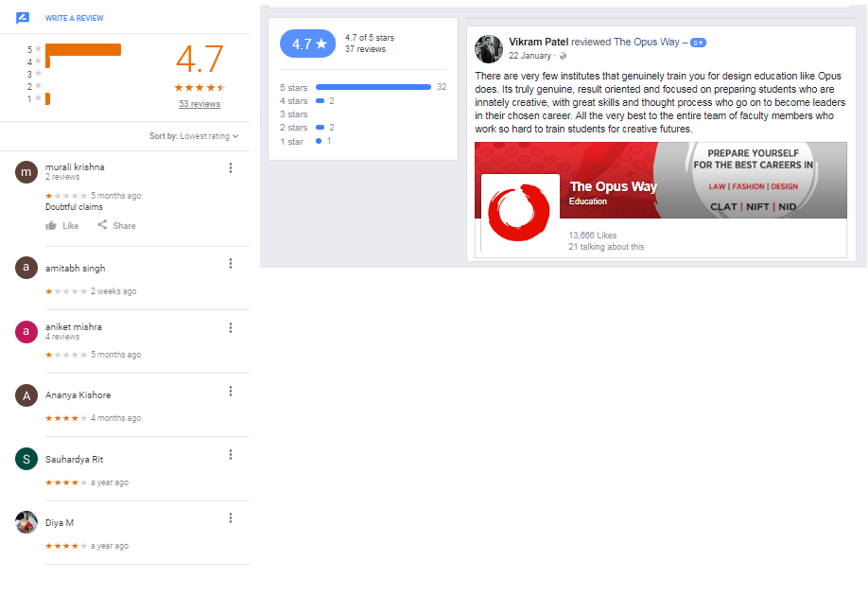The height and width of the screenshot is (595, 868).
Task: Open The Opus Way link in review header
Action: click(647, 43)
